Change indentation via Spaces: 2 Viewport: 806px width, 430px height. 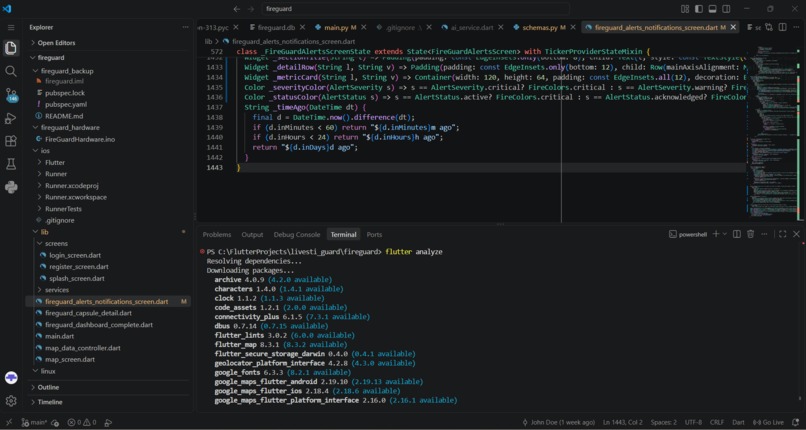665,422
